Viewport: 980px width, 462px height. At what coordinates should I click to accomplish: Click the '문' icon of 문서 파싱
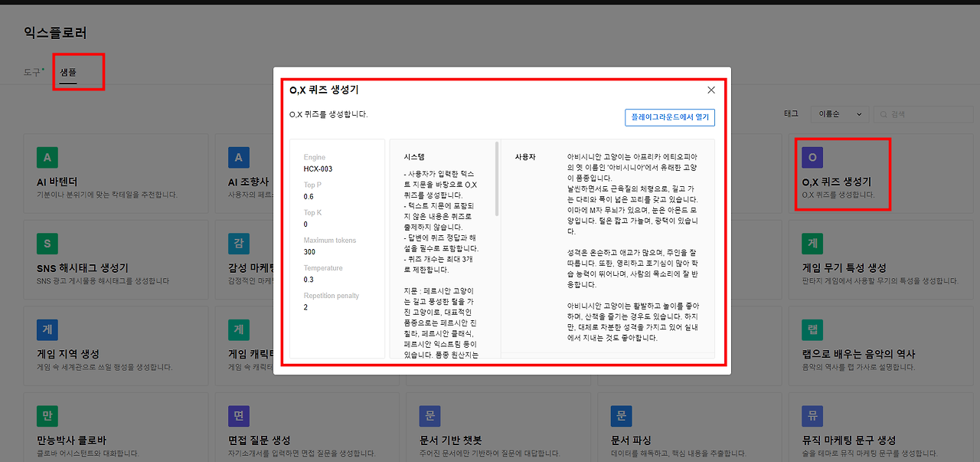pos(622,416)
